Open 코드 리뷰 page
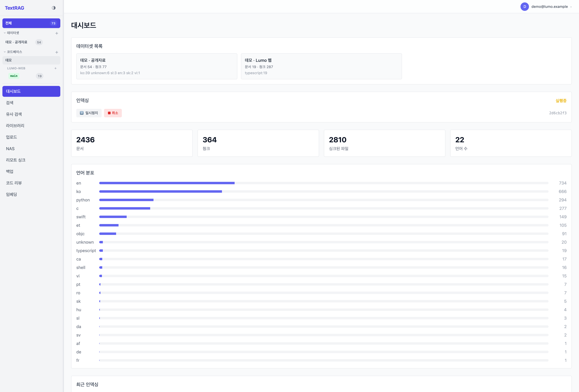 [x=31, y=183]
